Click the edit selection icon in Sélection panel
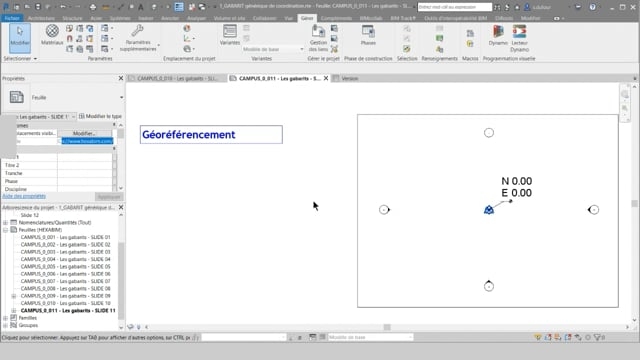The height and width of the screenshot is (360, 640). click(x=407, y=49)
